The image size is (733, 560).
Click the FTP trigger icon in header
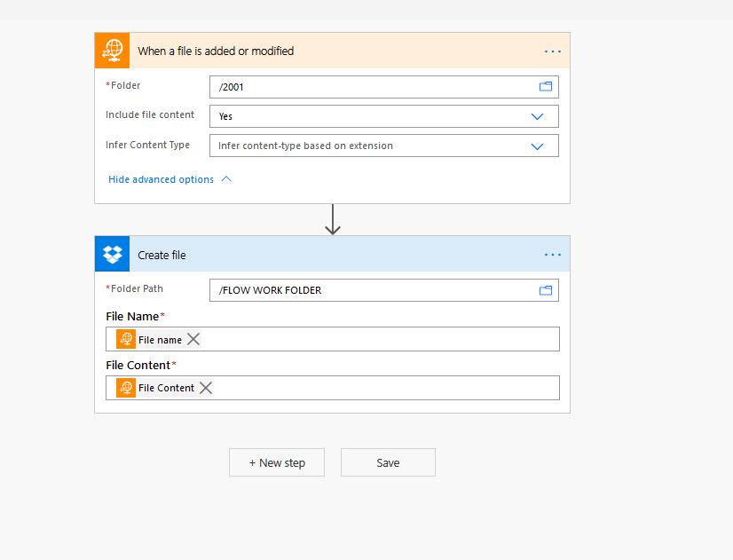pos(113,51)
